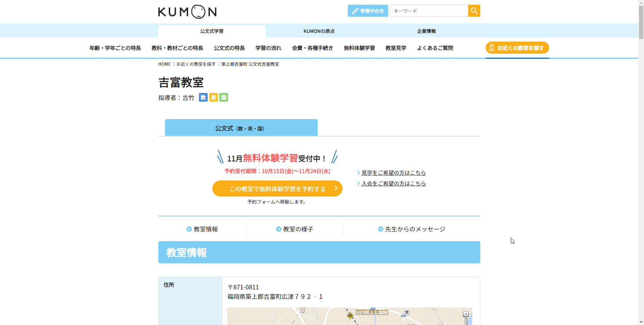The width and height of the screenshot is (644, 325).
Task: Click the map preview area
Action: [x=350, y=316]
